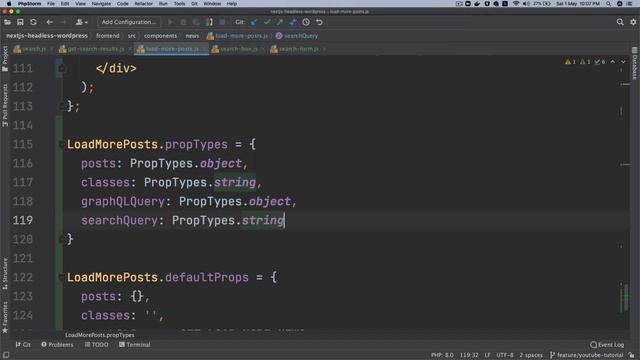Open the feature/youtube-tutorial branch widget
This screenshot has height=360, width=640.
[586, 355]
